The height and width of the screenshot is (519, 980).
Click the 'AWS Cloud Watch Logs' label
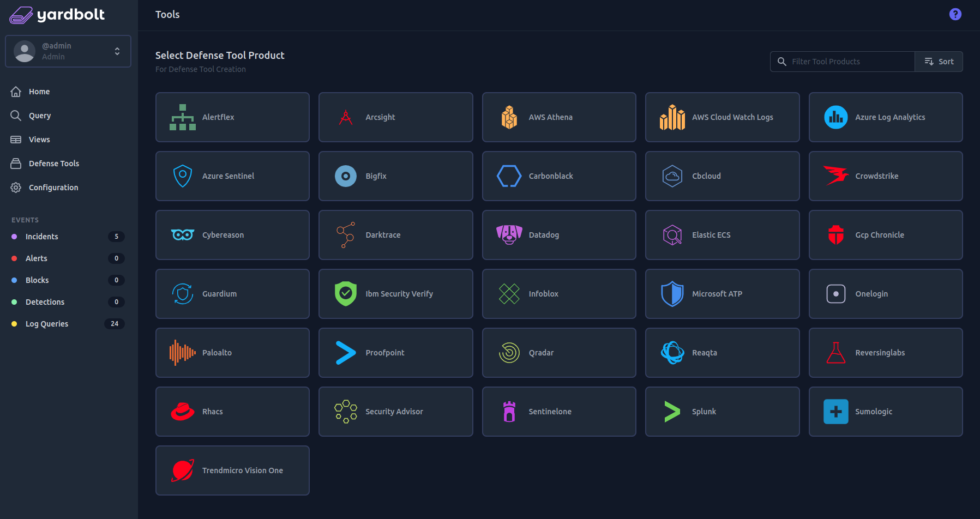pos(732,117)
